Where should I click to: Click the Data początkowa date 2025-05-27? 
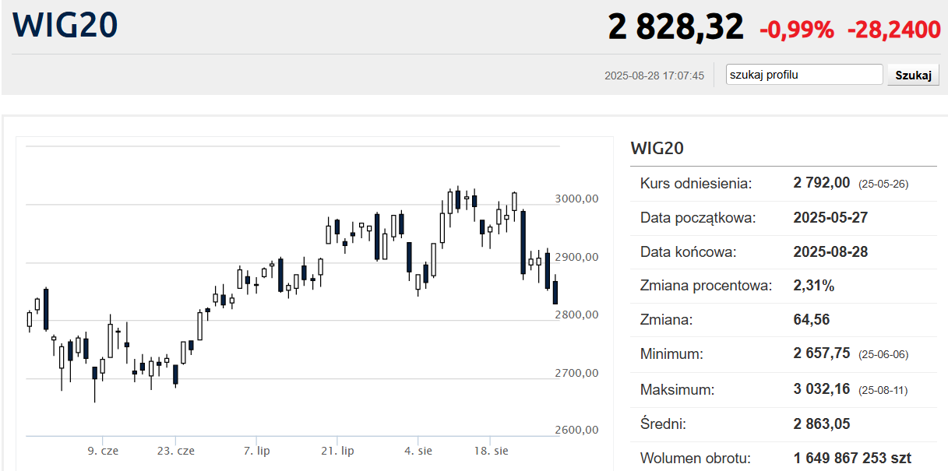830,217
